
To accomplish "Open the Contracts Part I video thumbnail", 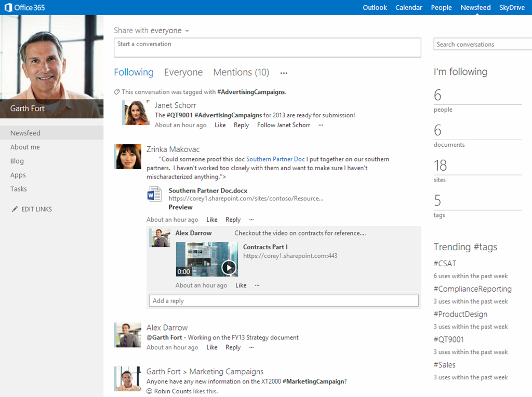I will click(207, 259).
